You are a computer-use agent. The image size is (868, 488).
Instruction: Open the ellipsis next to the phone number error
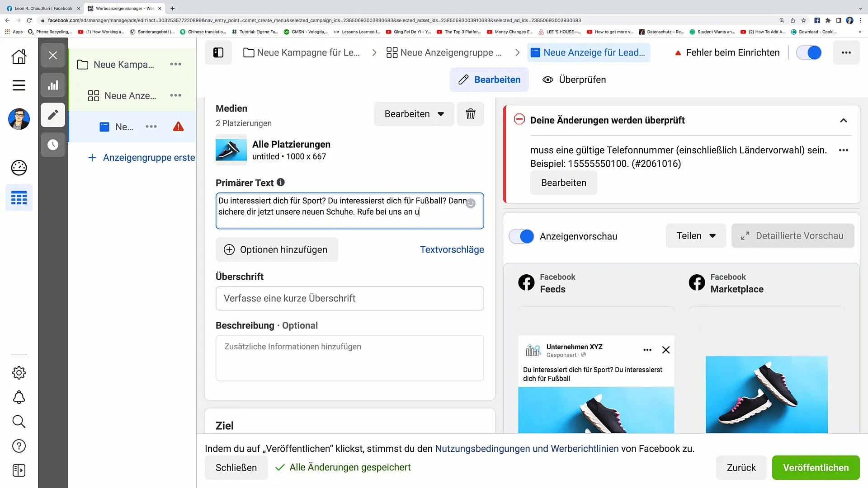point(844,150)
